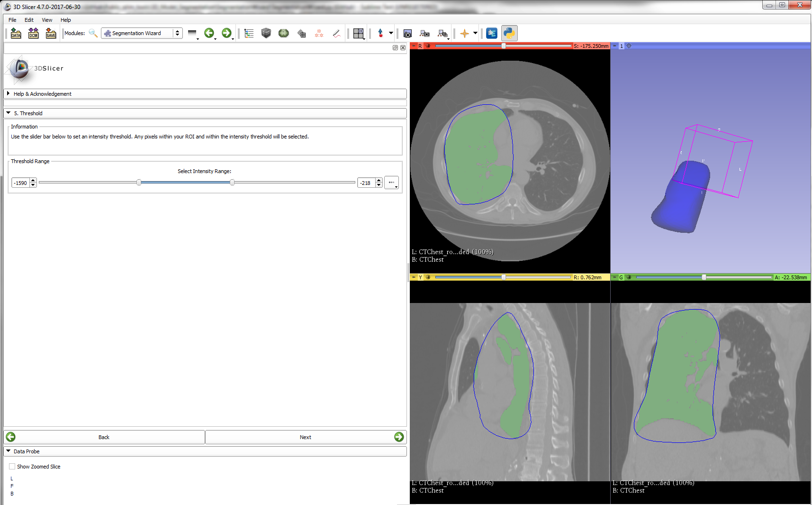Open the module search magnifier
The width and height of the screenshot is (812, 505).
click(93, 33)
